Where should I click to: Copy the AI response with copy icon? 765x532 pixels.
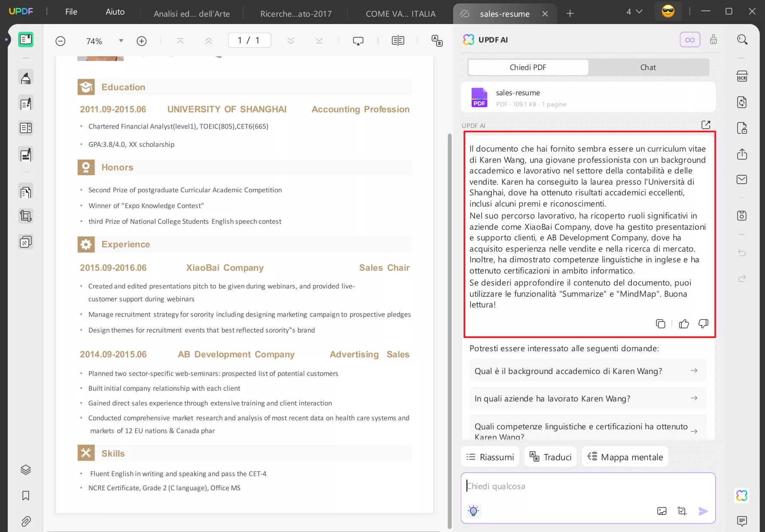pyautogui.click(x=661, y=324)
